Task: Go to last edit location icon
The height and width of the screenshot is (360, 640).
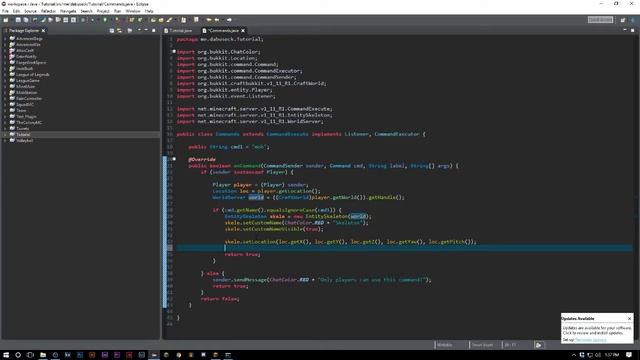Action: click(x=209, y=20)
